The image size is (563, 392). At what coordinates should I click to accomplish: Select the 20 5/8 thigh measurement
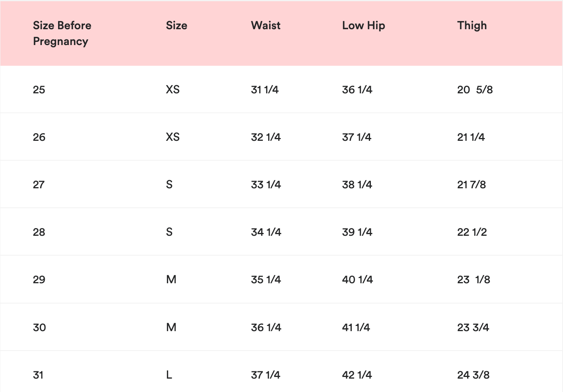coord(475,90)
